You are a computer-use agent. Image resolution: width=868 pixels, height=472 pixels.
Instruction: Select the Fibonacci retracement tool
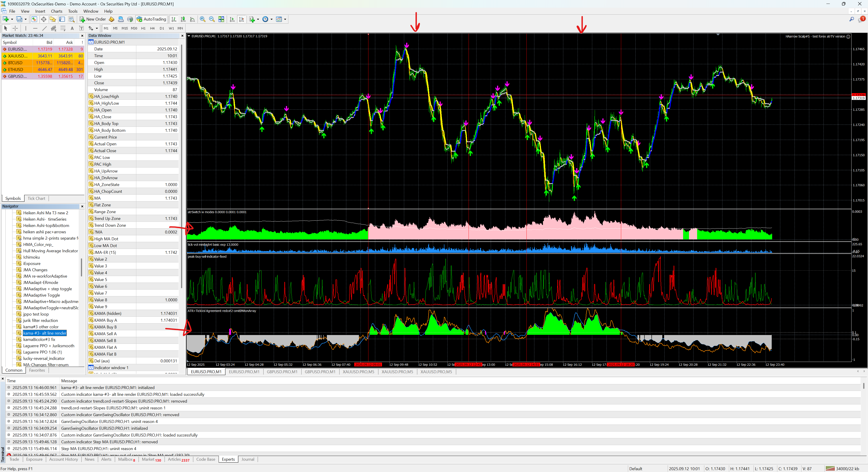point(63,28)
